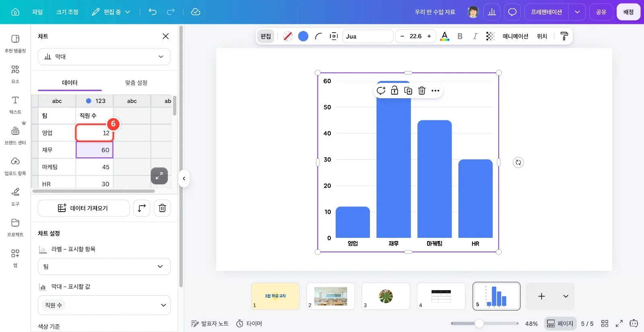Click the Present button (프레젠테이션)

546,12
